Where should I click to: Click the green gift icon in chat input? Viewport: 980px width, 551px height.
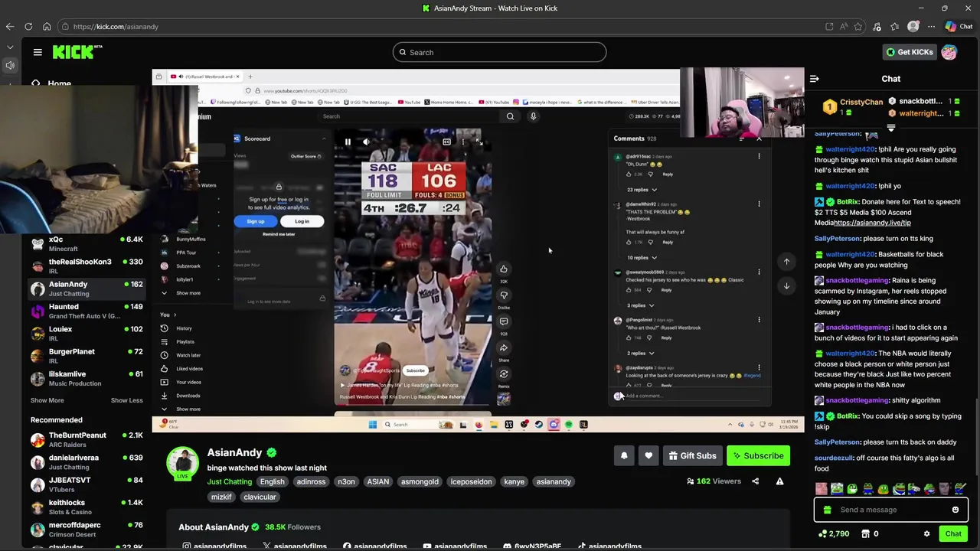coord(827,510)
